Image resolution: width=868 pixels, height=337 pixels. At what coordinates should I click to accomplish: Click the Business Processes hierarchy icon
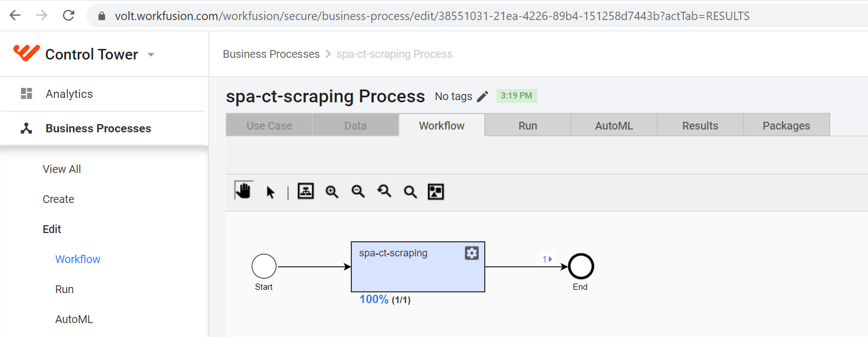click(x=26, y=128)
